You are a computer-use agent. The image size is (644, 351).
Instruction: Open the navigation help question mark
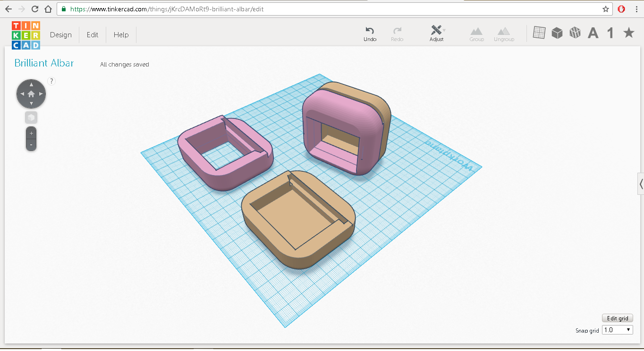[52, 81]
